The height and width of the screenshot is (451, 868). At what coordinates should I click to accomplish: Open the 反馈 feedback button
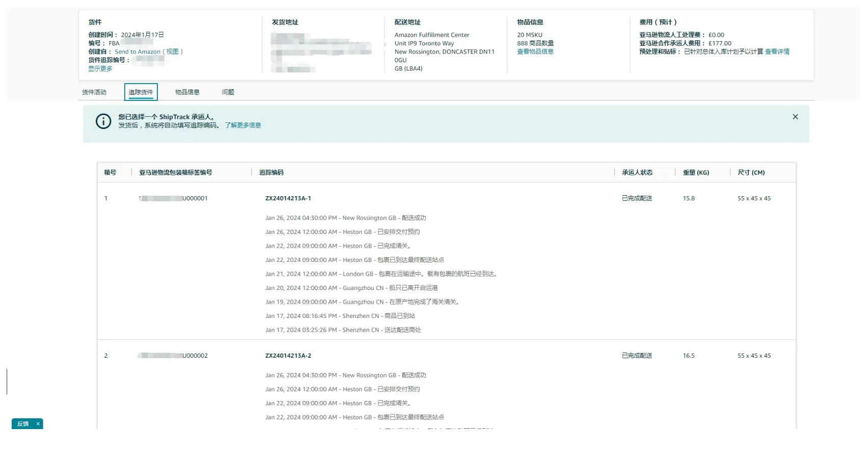[23, 423]
